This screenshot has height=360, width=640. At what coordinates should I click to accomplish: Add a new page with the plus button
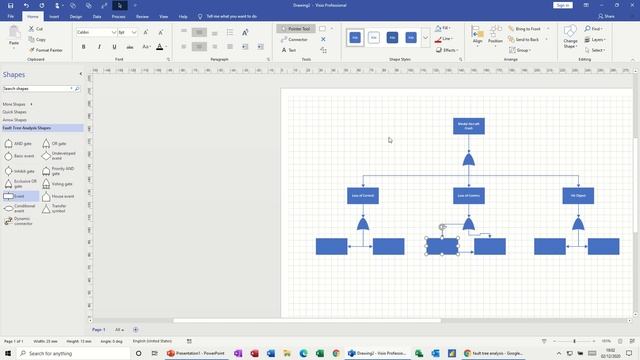pyautogui.click(x=136, y=329)
